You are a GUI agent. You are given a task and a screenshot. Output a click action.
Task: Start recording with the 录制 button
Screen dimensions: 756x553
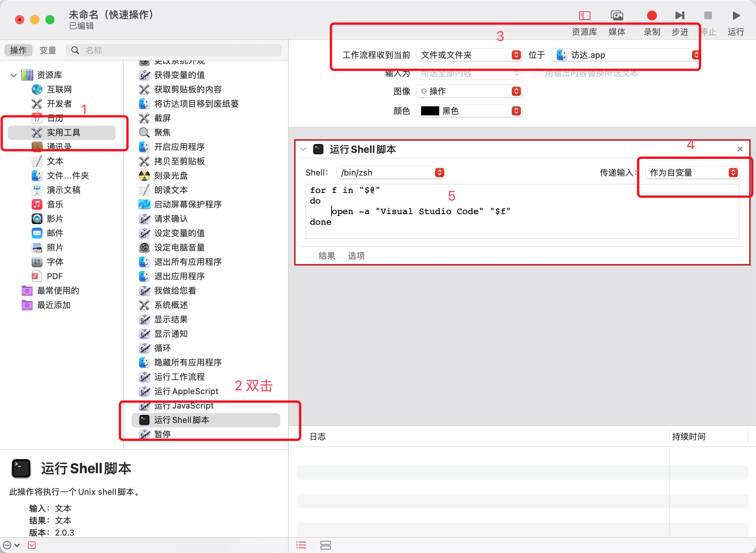pos(652,16)
